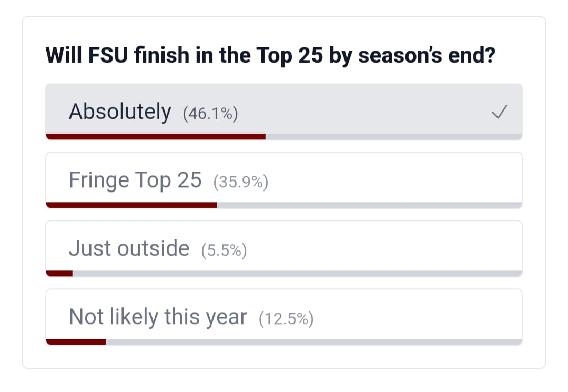Screen dimensions: 568x392
Task: Click the short red bar under Just outside
Action: [x=59, y=274]
